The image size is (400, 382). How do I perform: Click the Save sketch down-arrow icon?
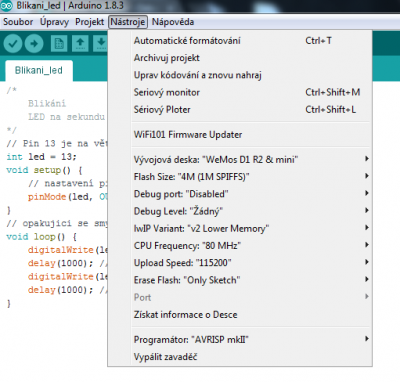(x=101, y=43)
